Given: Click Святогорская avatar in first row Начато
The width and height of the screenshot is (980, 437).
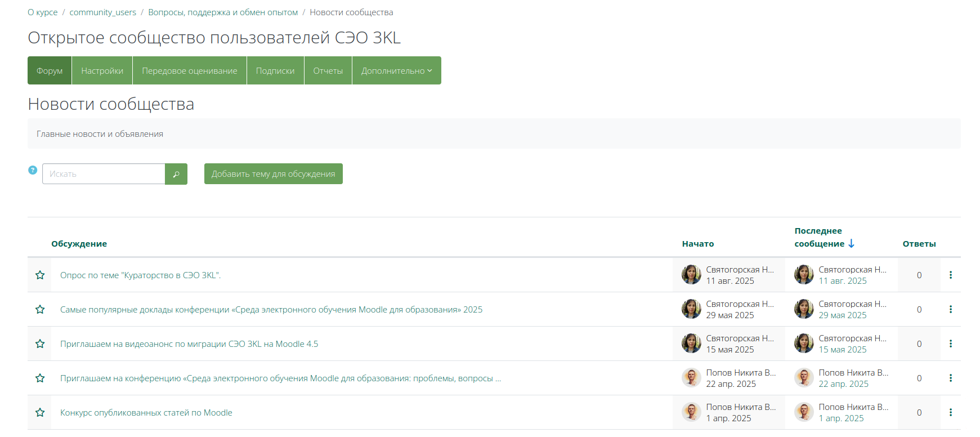Looking at the screenshot, I should click(691, 275).
